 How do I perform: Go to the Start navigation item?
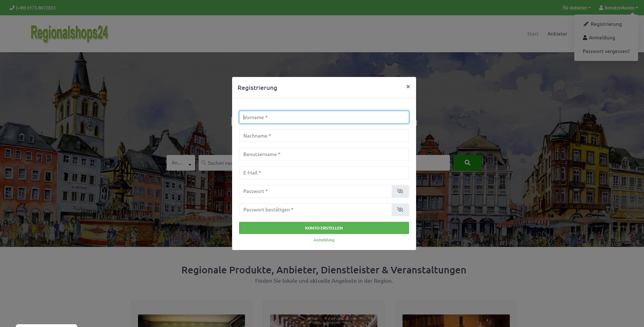(x=532, y=34)
